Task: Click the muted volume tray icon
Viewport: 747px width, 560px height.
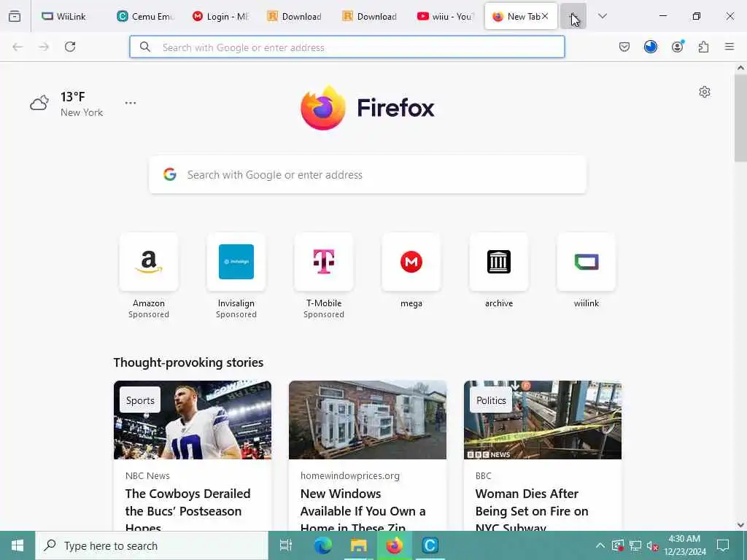Action: tap(653, 545)
